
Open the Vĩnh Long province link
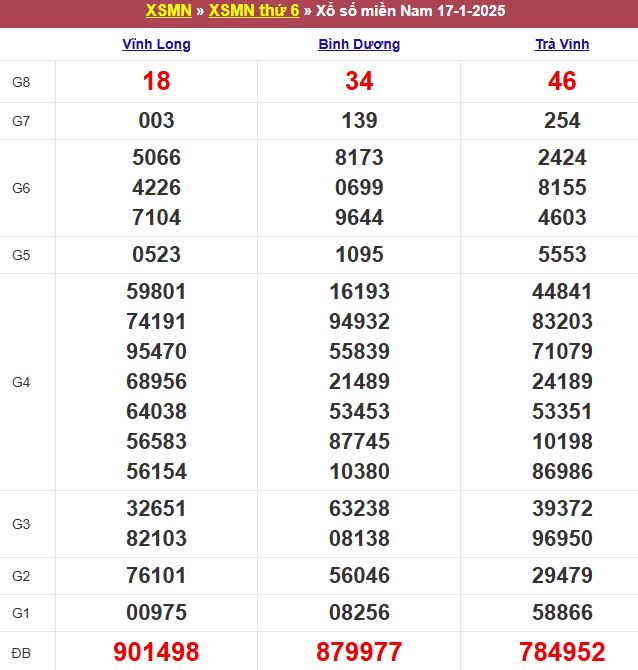tap(156, 44)
